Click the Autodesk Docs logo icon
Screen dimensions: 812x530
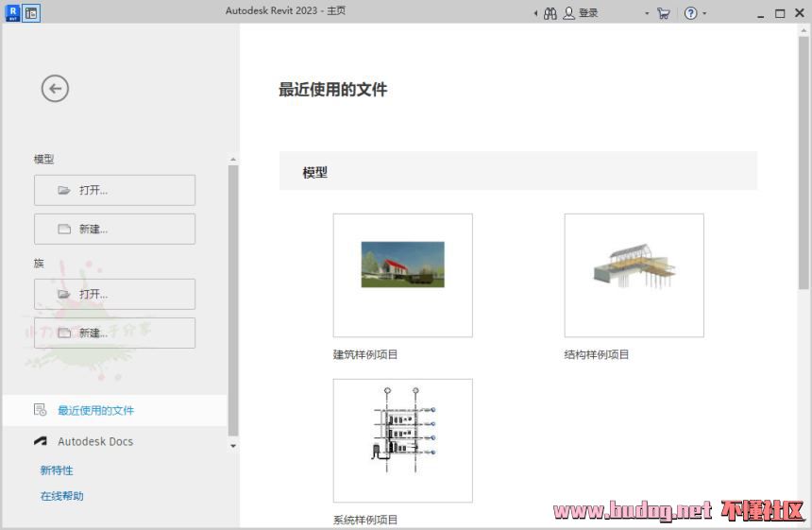[x=40, y=441]
